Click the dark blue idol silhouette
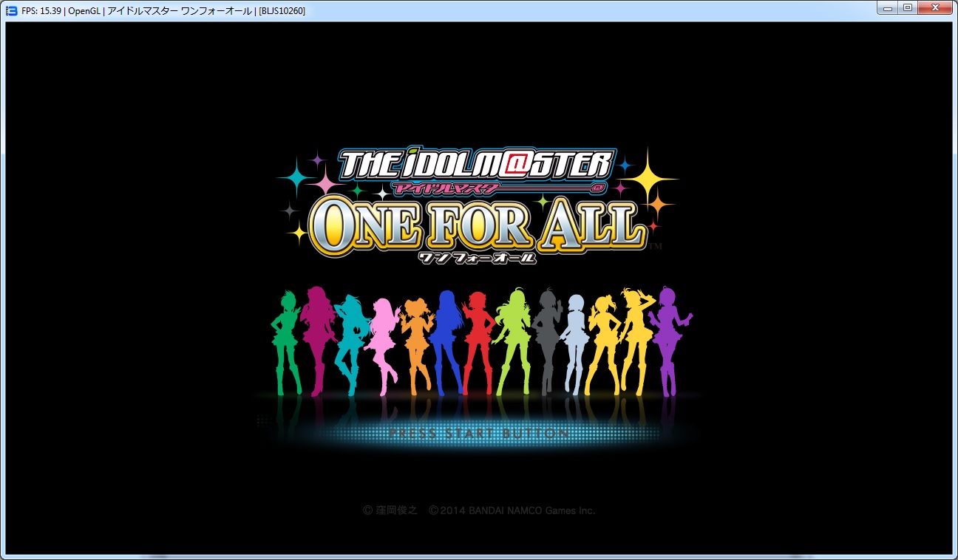Viewport: 958px width, 560px height. tap(447, 341)
